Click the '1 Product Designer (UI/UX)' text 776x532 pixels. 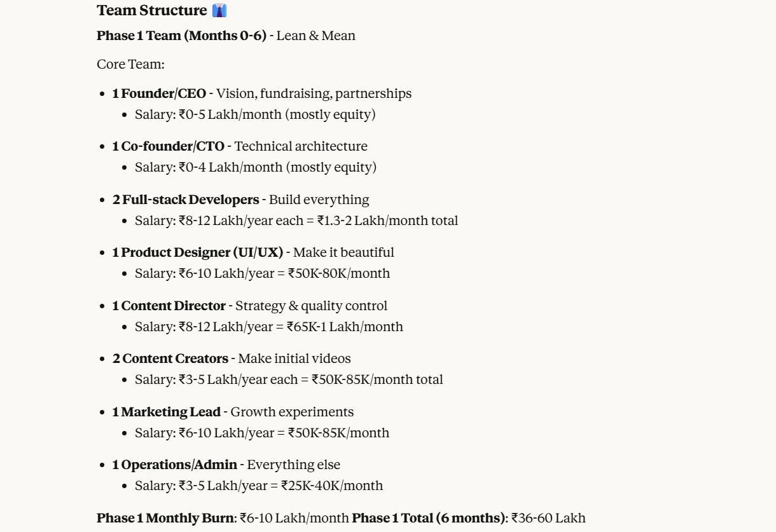198,252
